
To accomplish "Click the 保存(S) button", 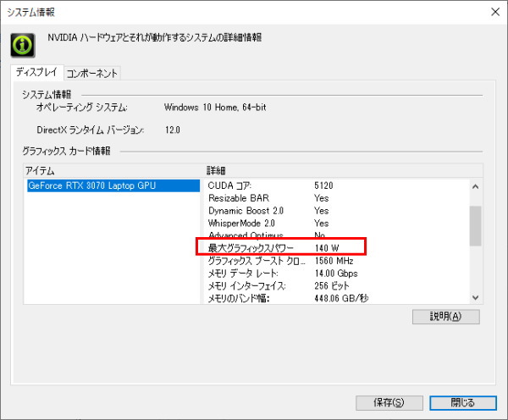I will [x=389, y=402].
